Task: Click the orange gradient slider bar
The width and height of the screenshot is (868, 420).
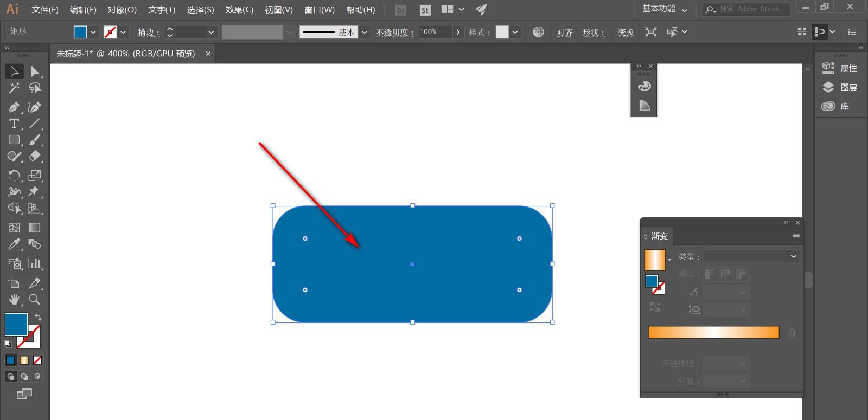Action: point(713,332)
